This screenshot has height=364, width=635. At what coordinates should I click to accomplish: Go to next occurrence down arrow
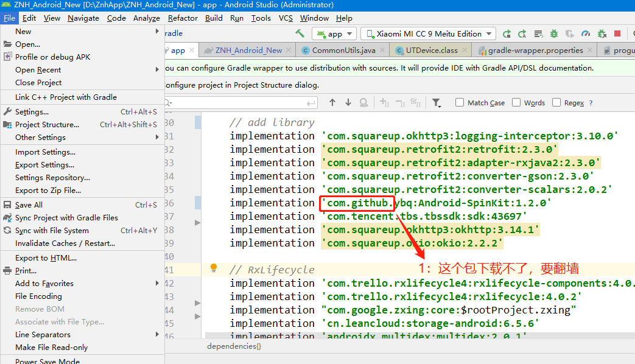[348, 103]
